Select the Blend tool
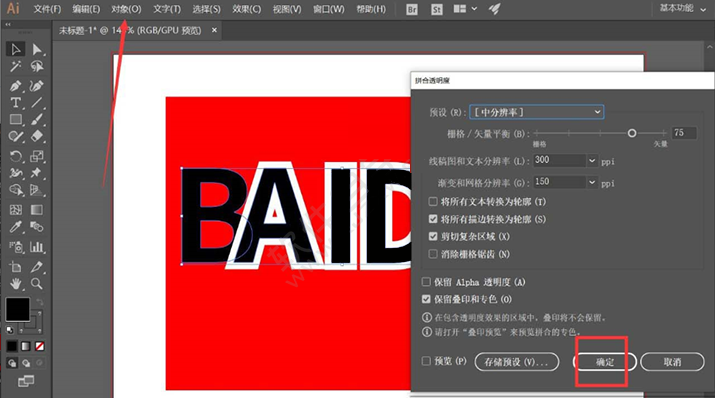This screenshot has width=715, height=398. [x=37, y=227]
